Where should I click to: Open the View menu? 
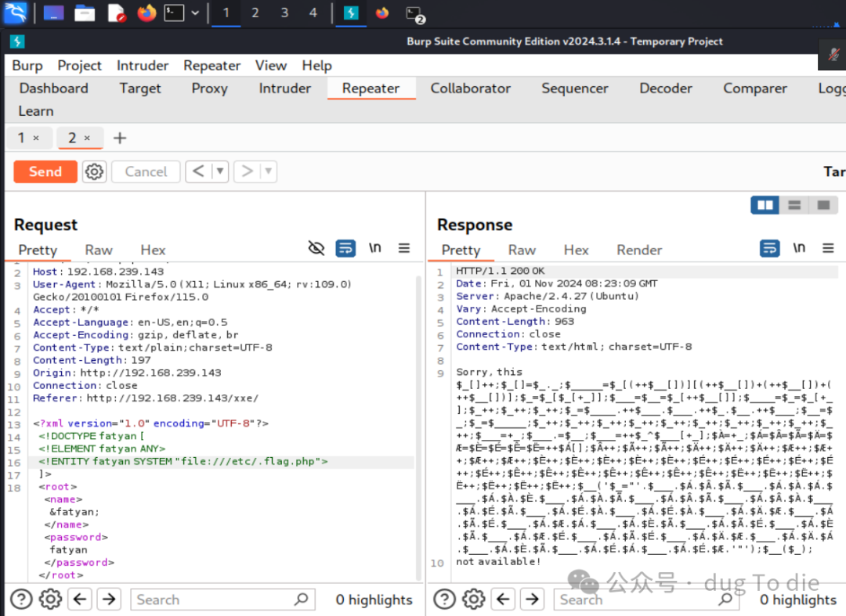click(x=271, y=66)
